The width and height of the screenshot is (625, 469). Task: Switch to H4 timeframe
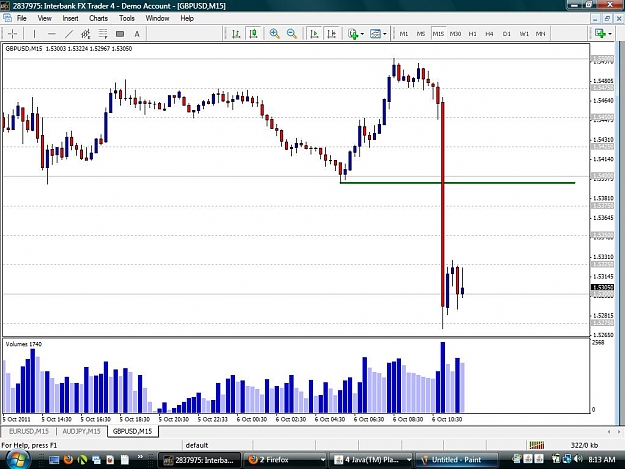click(489, 34)
